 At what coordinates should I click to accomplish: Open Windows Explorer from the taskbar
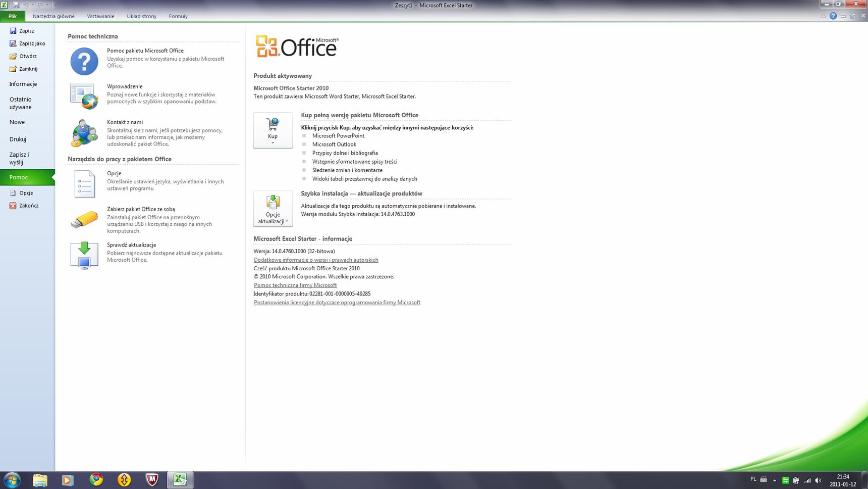tap(40, 479)
